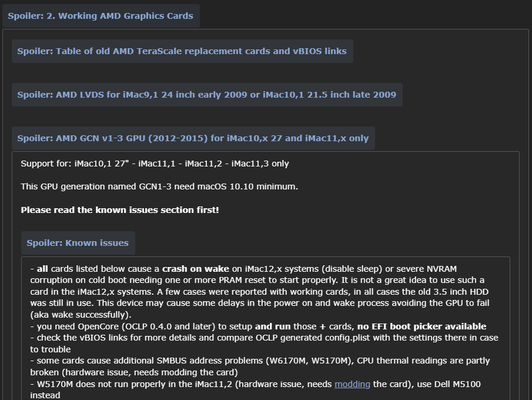532x400 pixels.
Task: Open the AMD LVDS iMac9,1 spoiler
Action: [x=206, y=95]
